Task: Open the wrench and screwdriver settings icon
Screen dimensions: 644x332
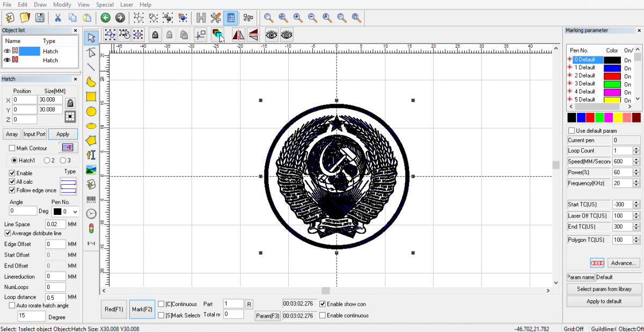Action: [x=216, y=17]
